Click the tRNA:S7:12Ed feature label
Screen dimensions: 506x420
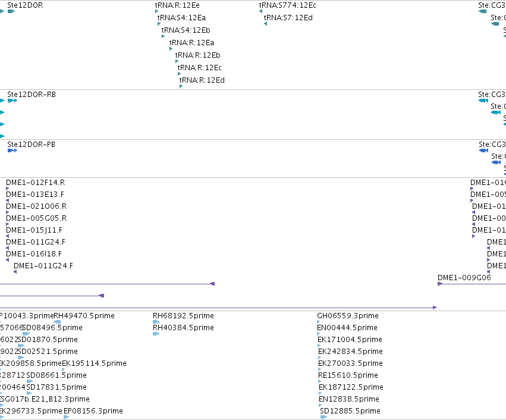[x=288, y=18]
